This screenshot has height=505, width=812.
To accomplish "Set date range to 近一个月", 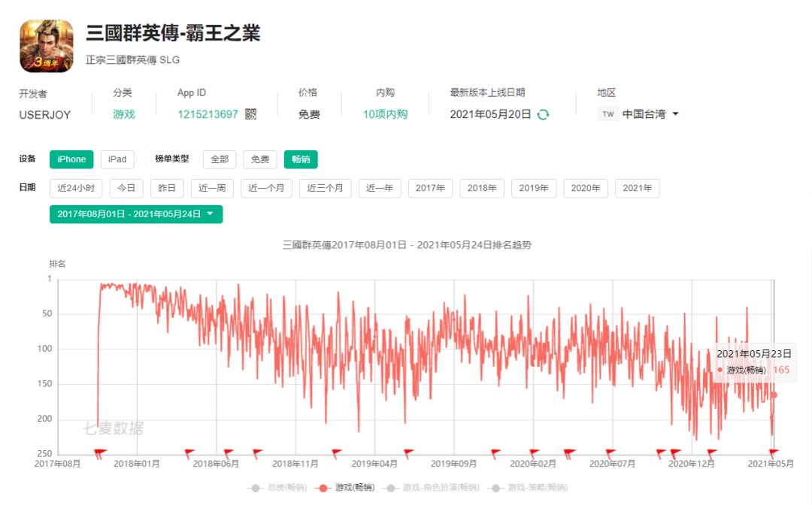I will point(266,189).
